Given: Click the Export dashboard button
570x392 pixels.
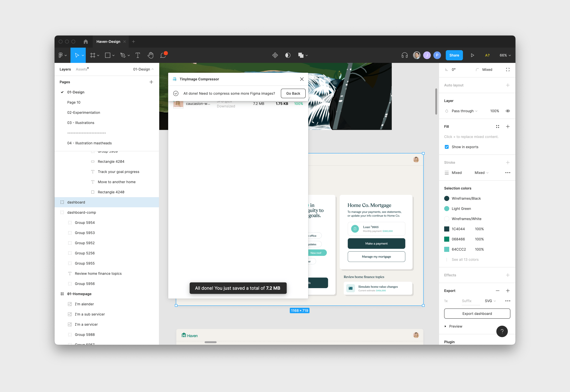Looking at the screenshot, I should 477,314.
